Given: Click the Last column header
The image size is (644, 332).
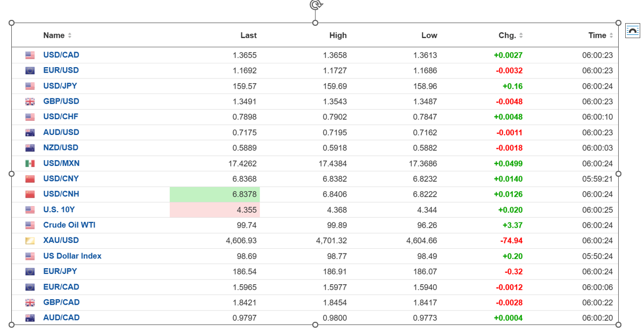Looking at the screenshot, I should coord(248,35).
